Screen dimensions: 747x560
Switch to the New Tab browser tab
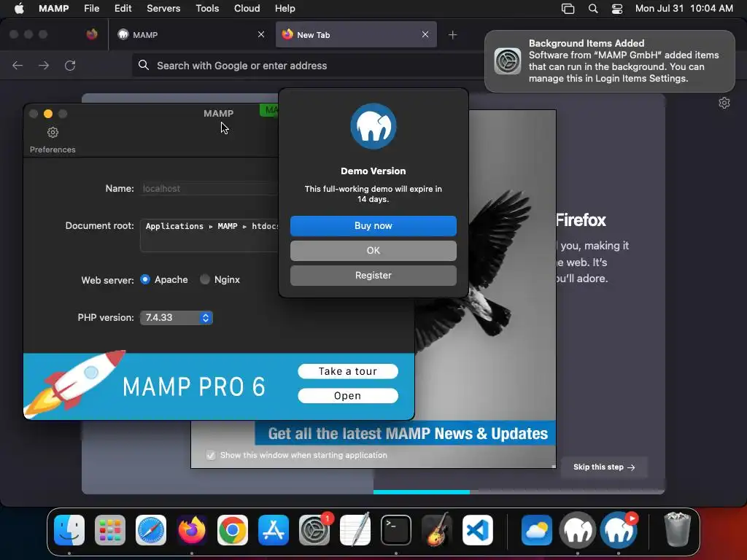tap(356, 35)
